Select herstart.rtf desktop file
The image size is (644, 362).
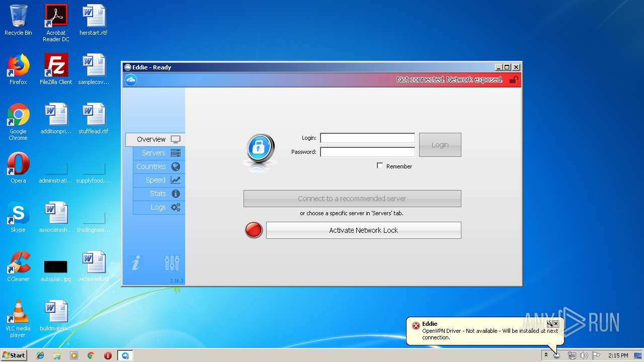pos(94,20)
